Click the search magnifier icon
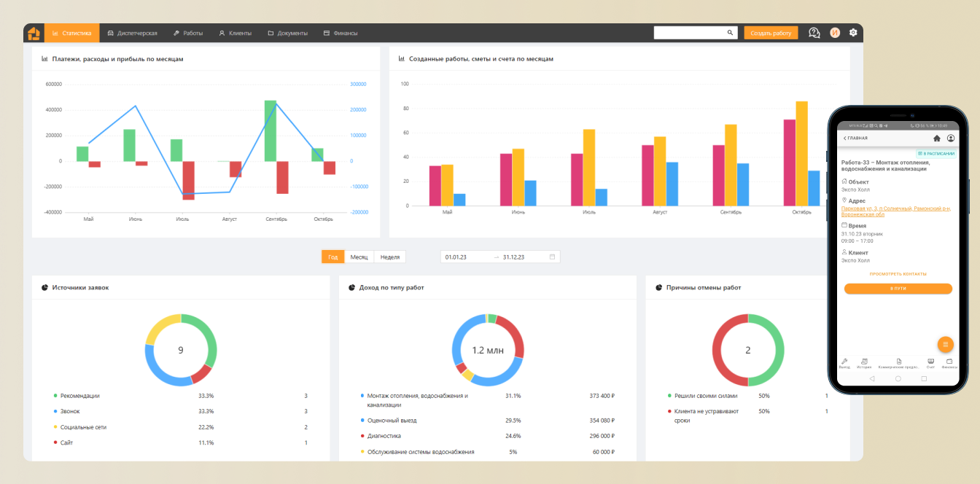The width and height of the screenshot is (980, 484). tap(730, 33)
